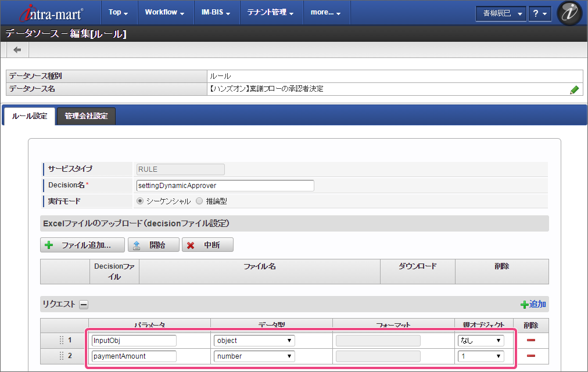Open the Workflow menu
The width and height of the screenshot is (588, 372).
pos(164,12)
